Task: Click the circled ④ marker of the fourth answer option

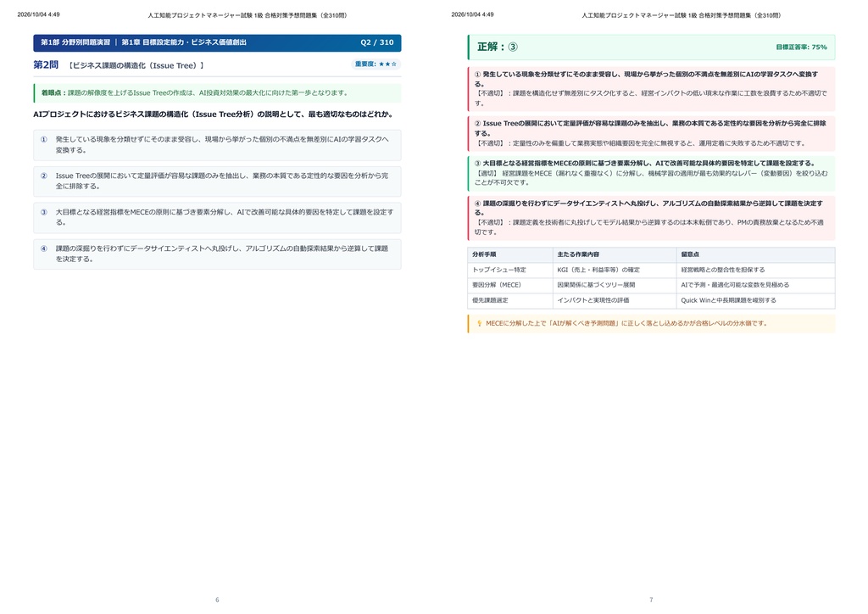Action: (44, 249)
